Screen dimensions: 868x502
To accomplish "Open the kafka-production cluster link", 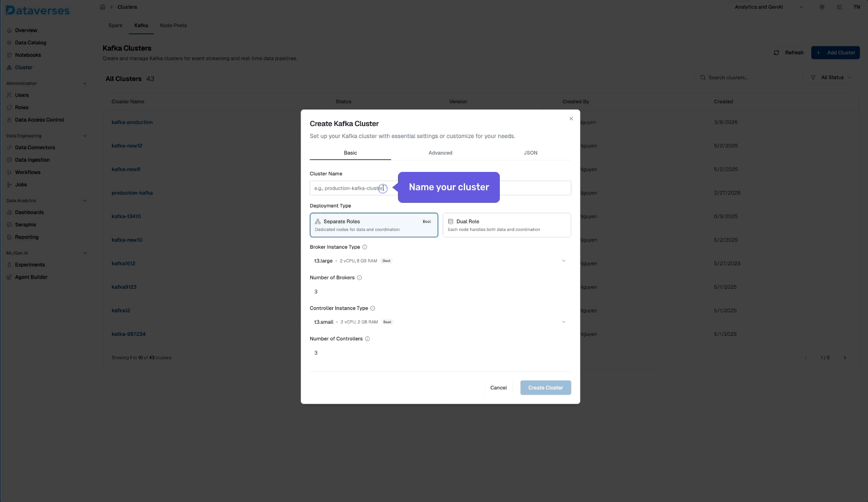I will (x=132, y=122).
